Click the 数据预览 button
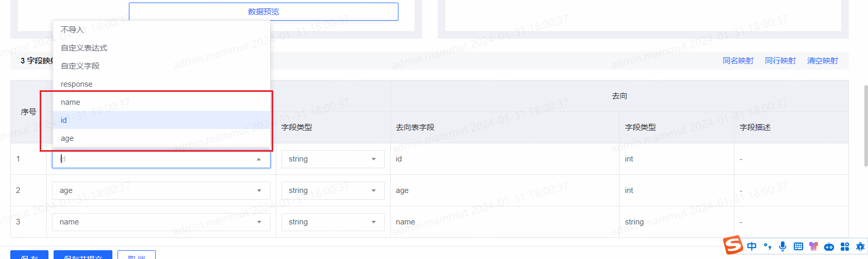Image resolution: width=868 pixels, height=259 pixels. (x=263, y=11)
